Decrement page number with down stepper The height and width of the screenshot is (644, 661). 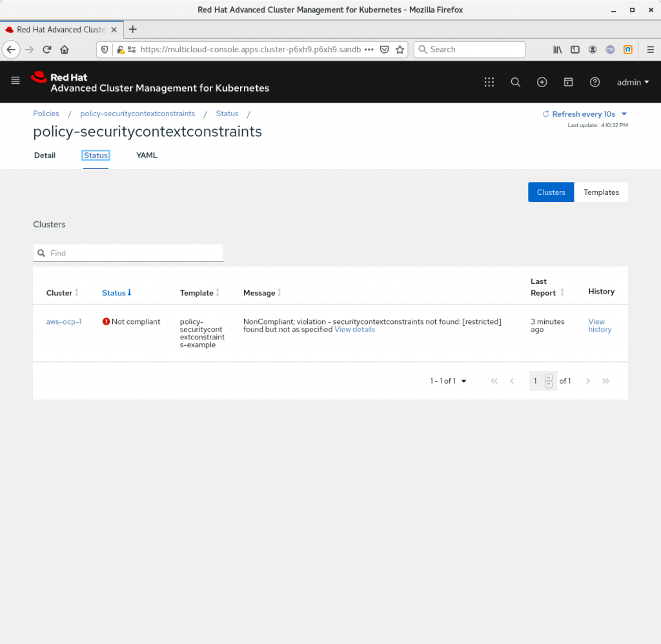549,385
